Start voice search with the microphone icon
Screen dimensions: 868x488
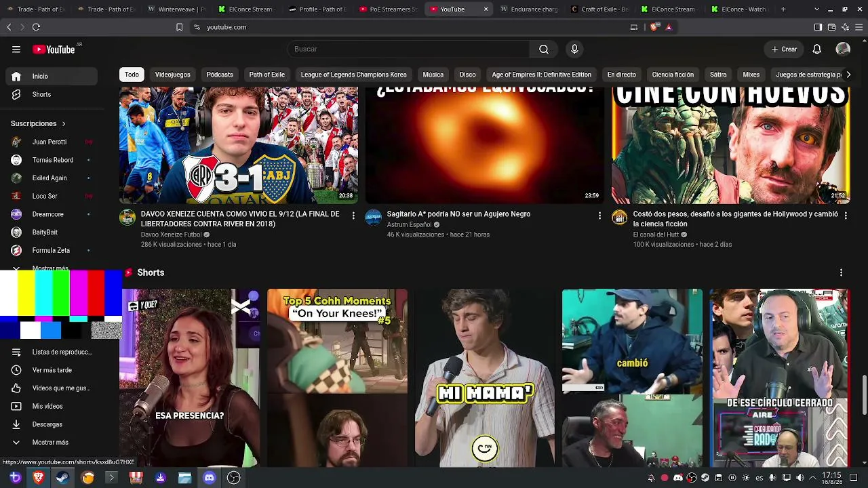[x=574, y=49]
